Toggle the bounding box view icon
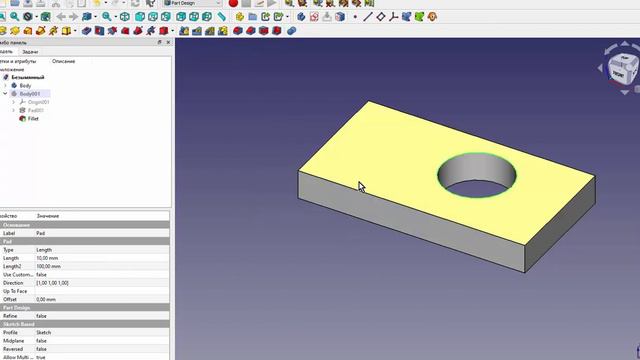 pos(45,17)
